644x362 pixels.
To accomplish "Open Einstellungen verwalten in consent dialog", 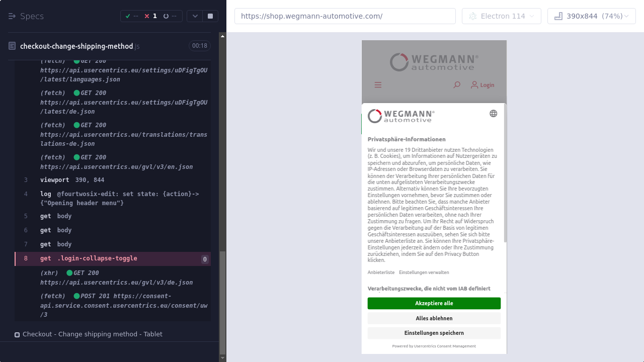I will pos(424,273).
